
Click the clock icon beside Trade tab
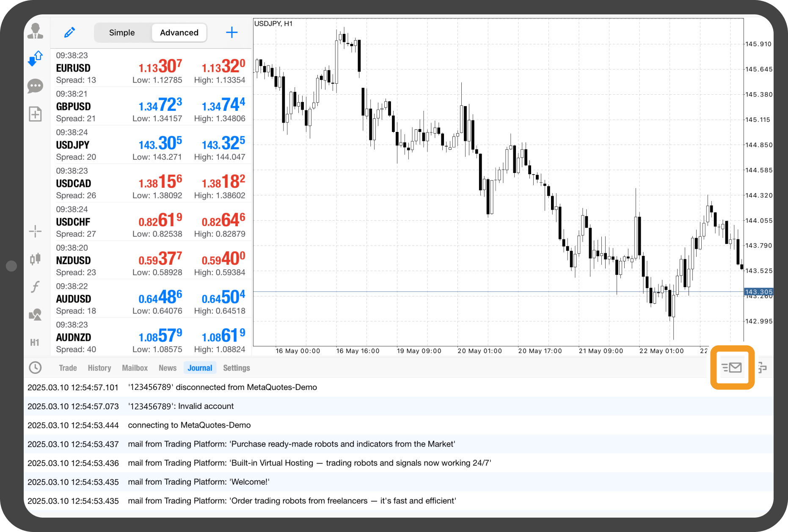(x=35, y=367)
